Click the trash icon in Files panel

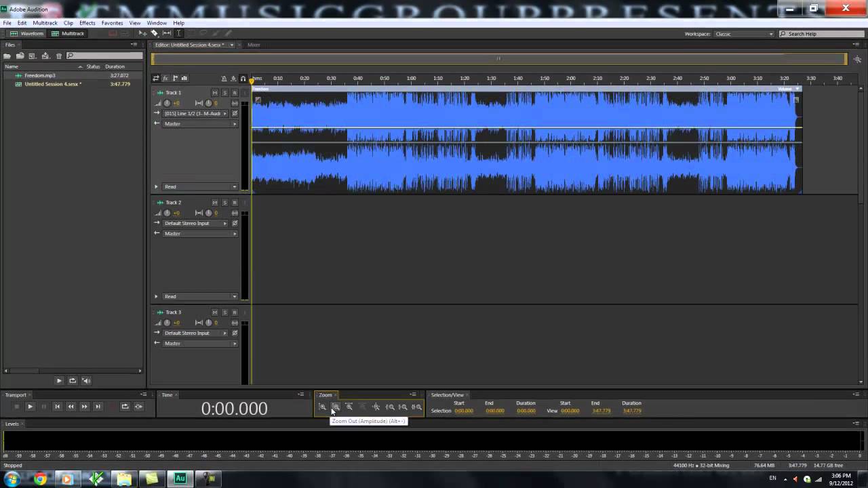point(59,56)
